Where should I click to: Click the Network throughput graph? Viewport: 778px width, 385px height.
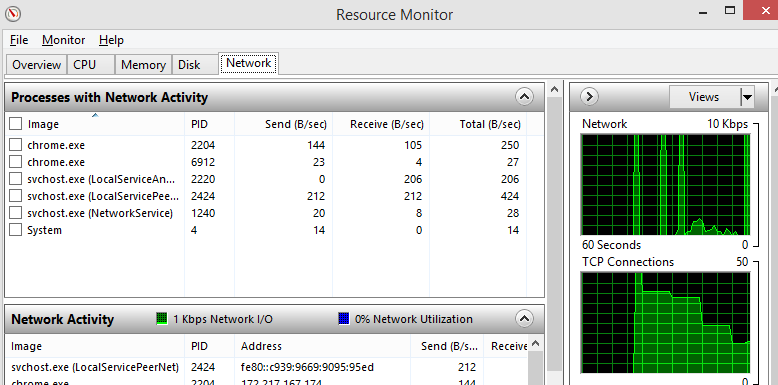665,185
